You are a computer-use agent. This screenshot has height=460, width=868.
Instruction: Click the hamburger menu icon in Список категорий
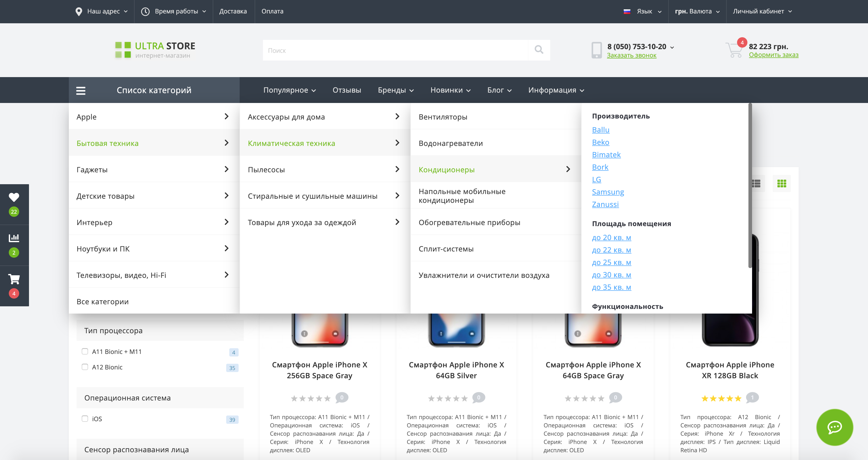(x=81, y=90)
